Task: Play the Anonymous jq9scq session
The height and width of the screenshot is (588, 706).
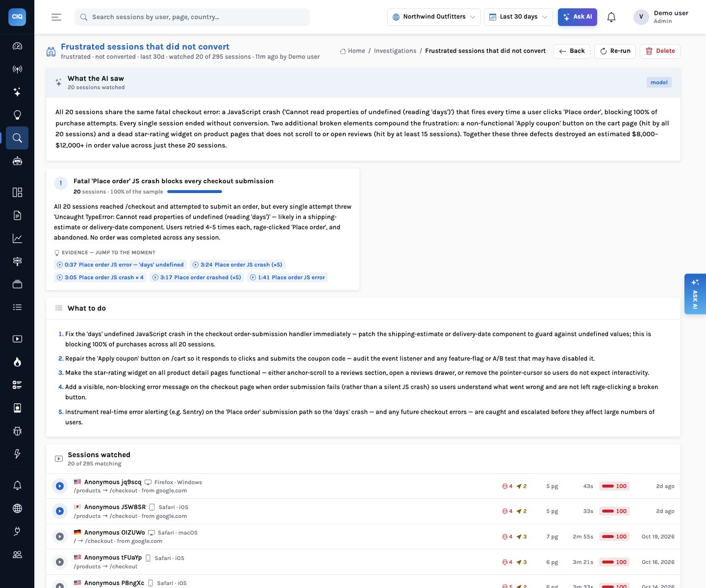Action: (60, 486)
